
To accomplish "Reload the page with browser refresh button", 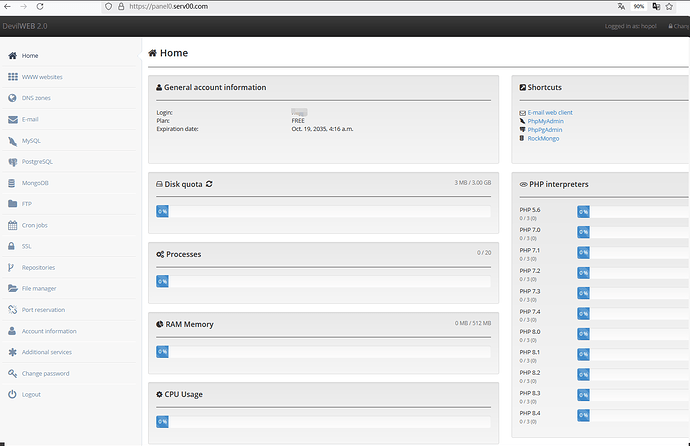I will pyautogui.click(x=40, y=7).
